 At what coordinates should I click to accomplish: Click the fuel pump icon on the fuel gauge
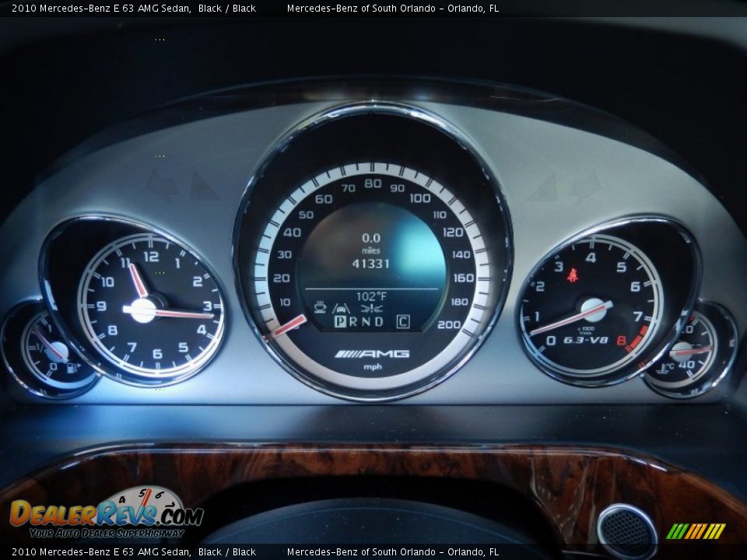pyautogui.click(x=71, y=366)
